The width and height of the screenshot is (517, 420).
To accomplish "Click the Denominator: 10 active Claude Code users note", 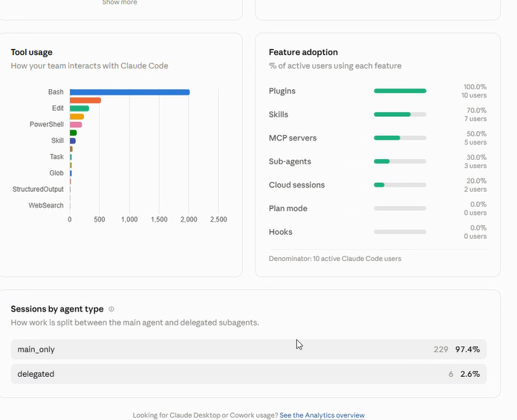I will 335,259.
